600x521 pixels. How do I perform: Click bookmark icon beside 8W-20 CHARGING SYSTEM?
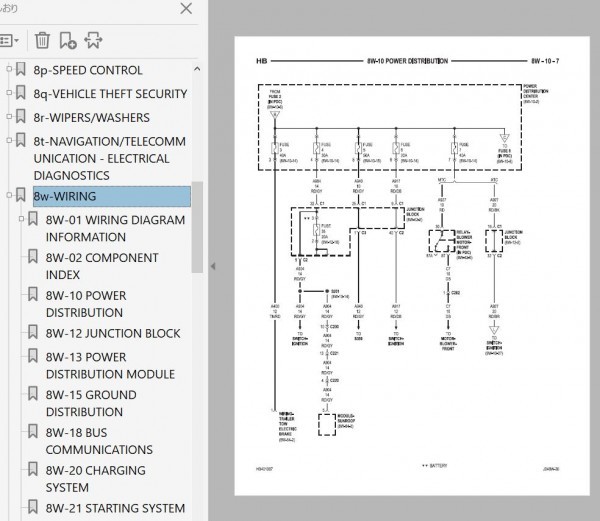(33, 469)
